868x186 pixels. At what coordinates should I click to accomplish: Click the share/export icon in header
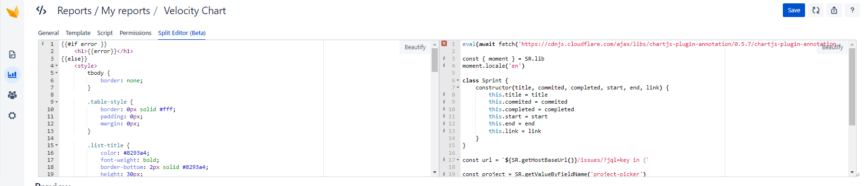[x=834, y=10]
